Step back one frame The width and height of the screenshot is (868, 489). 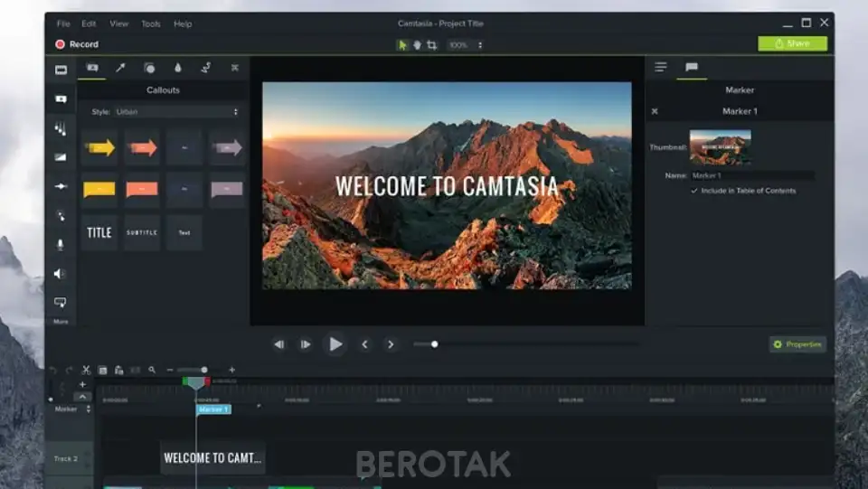279,344
